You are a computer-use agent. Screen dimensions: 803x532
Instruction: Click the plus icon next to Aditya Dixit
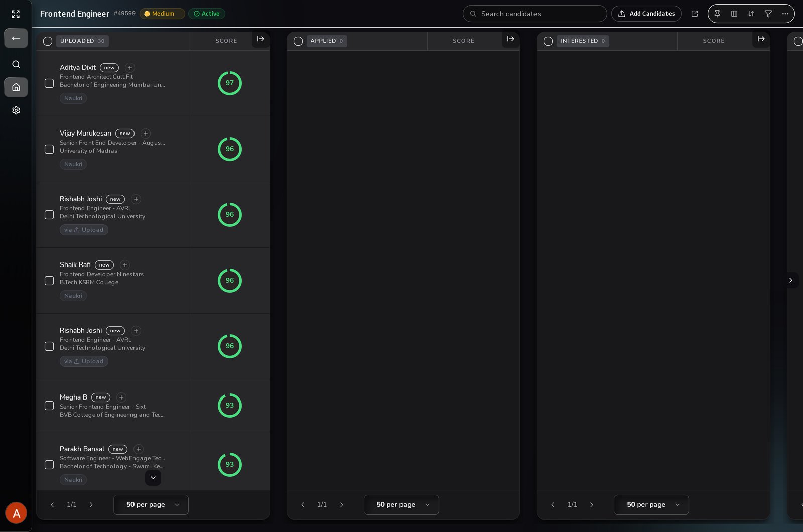pyautogui.click(x=130, y=68)
